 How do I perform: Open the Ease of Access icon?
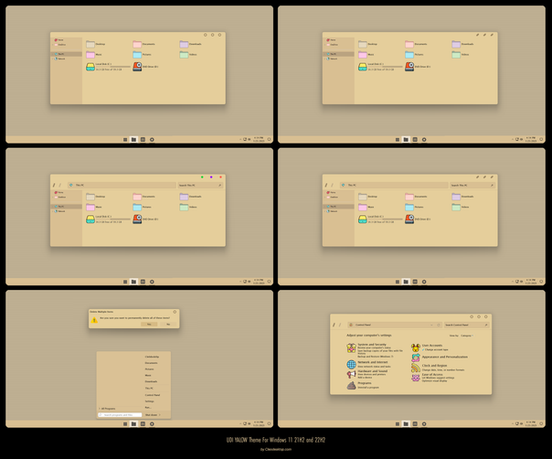[415, 378]
